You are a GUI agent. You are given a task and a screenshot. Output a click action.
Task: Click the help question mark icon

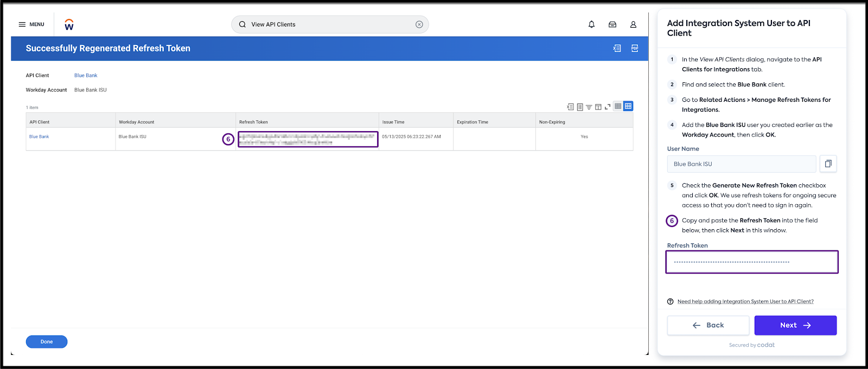[x=671, y=301]
